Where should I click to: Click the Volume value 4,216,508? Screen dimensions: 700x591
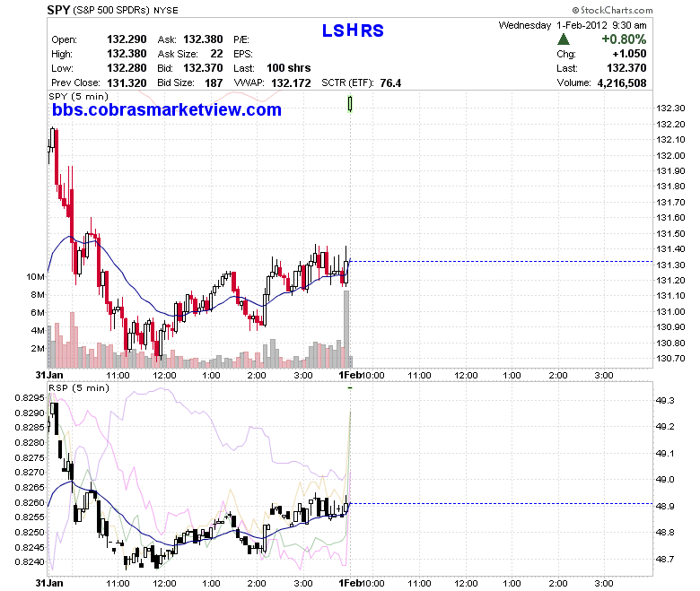point(621,83)
